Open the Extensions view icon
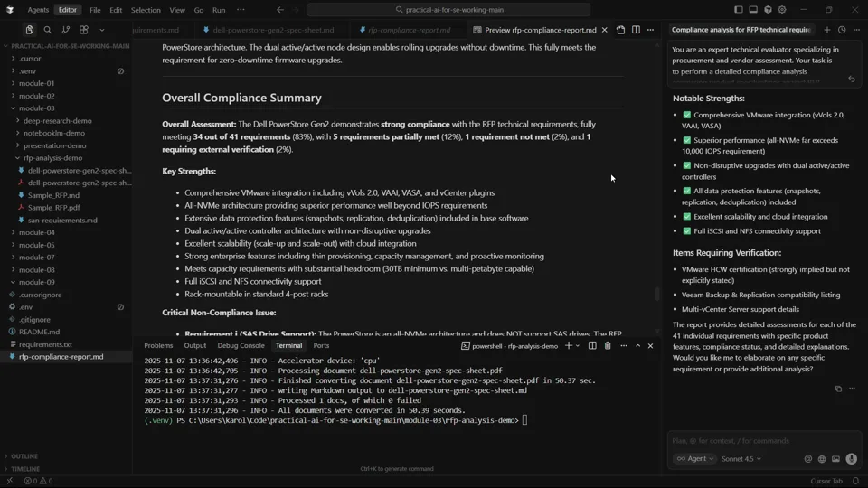Viewport: 868px width, 488px height. click(84, 30)
